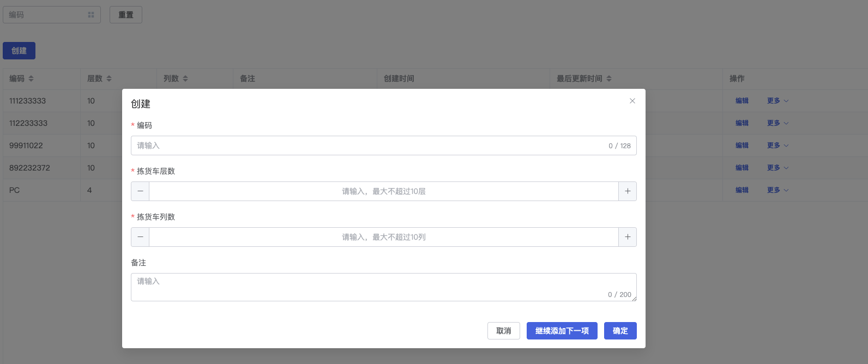Increase 拣货车列数 with plus button
The width and height of the screenshot is (868, 364).
[628, 237]
